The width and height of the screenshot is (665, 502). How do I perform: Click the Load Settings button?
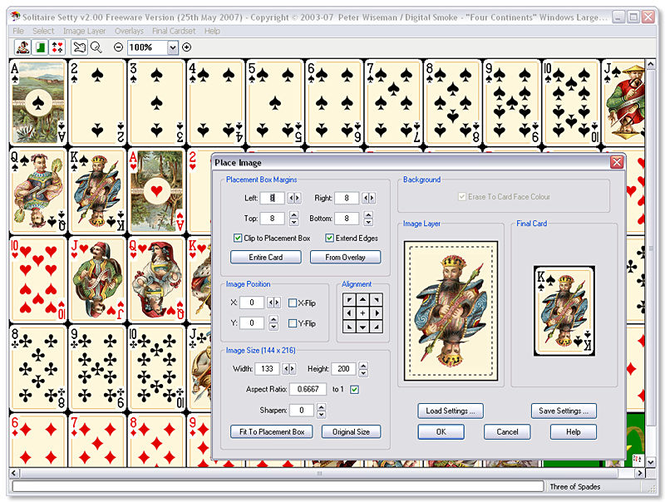pos(449,411)
